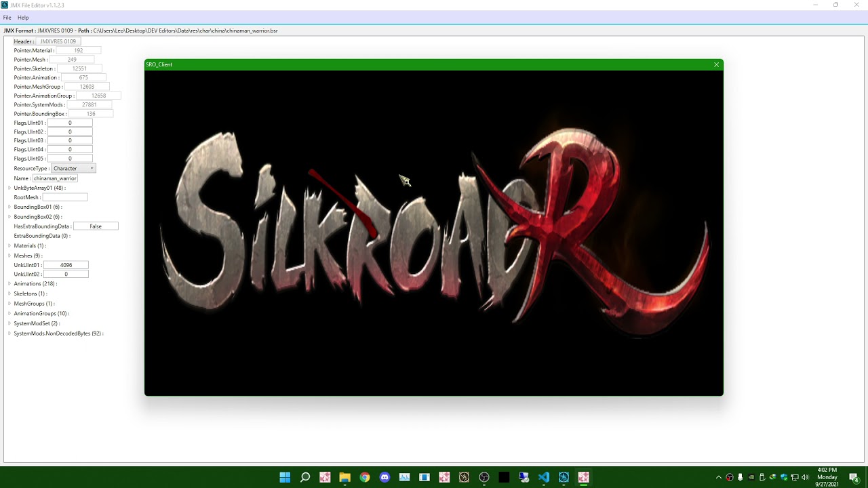Close the SRO_Client window
The width and height of the screenshot is (868, 488).
(x=716, y=64)
